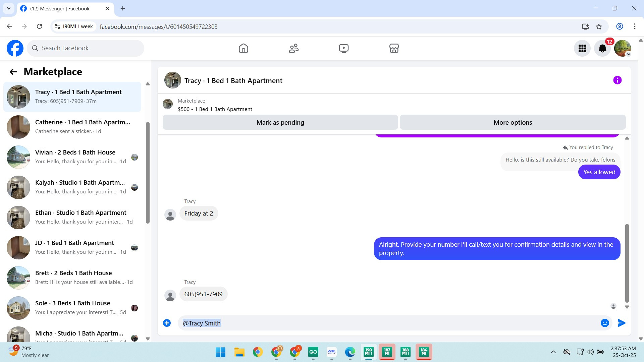Click the address bar URL
This screenshot has height=362, width=644.
[159, 26]
